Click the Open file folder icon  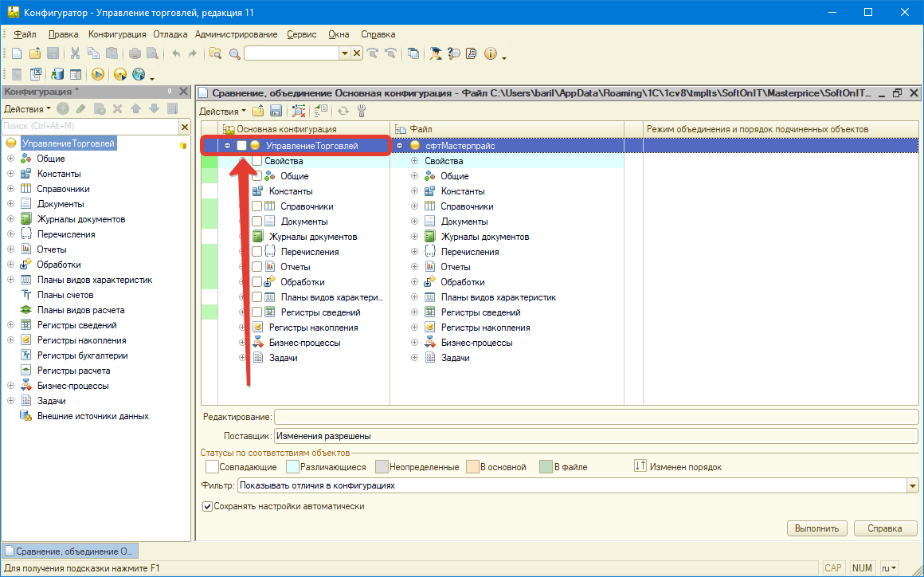coord(34,53)
